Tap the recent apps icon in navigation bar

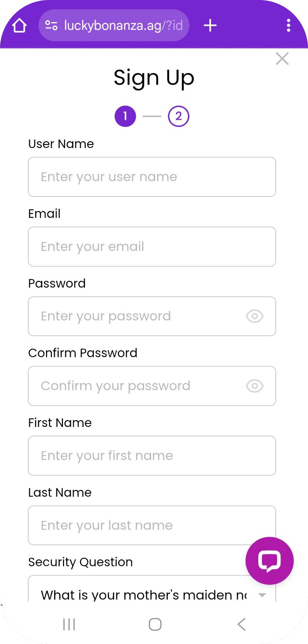69,624
